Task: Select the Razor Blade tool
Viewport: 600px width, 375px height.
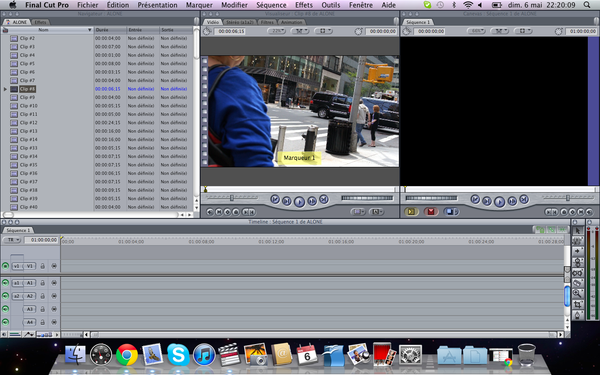Action: tap(577, 283)
